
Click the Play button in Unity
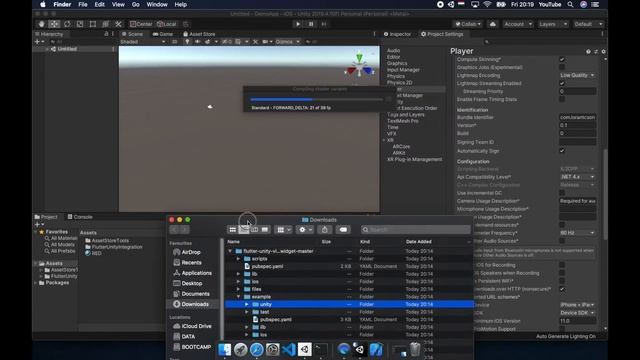(x=298, y=24)
